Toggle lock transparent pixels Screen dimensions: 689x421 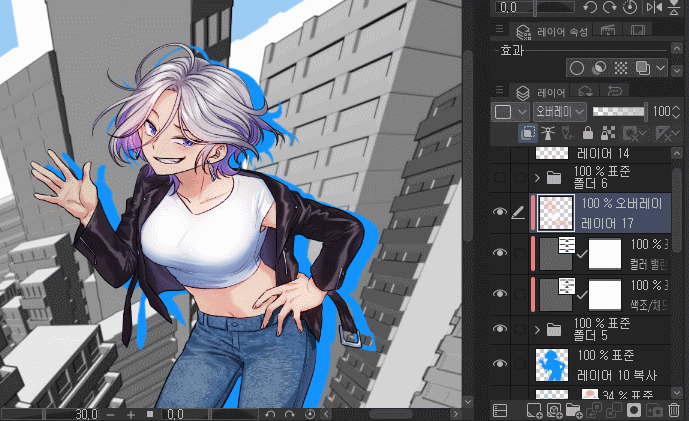pyautogui.click(x=608, y=133)
